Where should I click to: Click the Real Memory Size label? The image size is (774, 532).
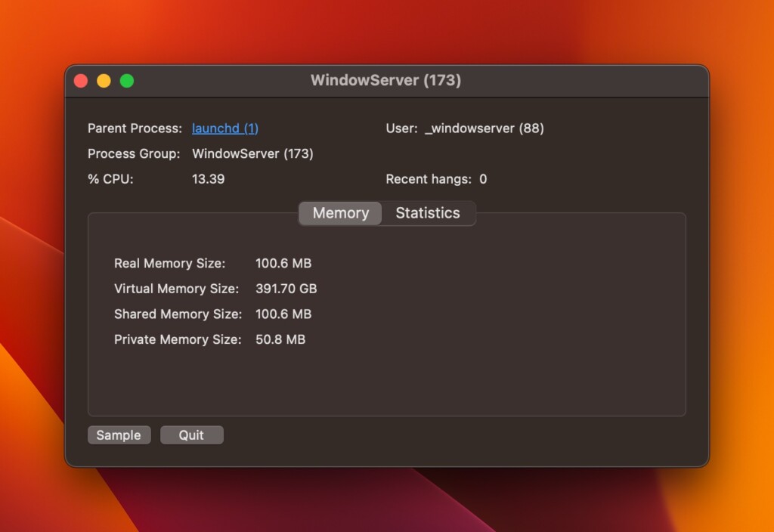(x=169, y=264)
